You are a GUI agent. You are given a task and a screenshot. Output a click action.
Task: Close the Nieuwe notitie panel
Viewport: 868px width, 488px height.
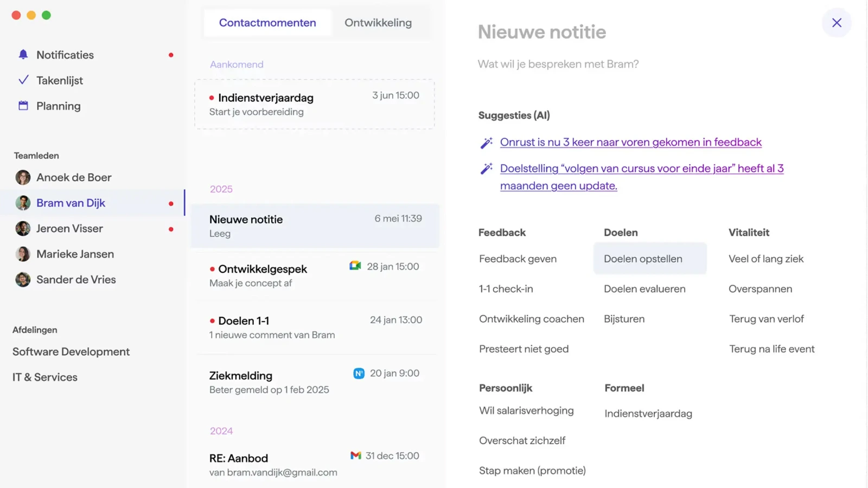click(837, 23)
